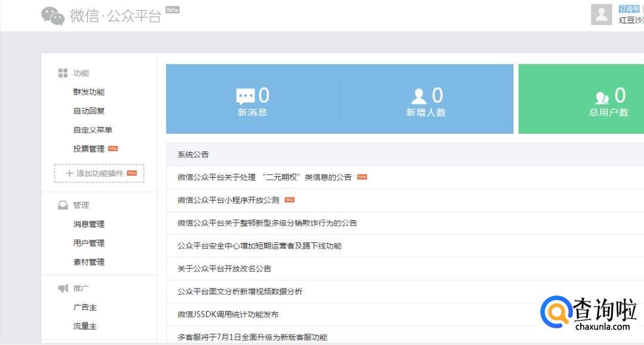Click the total users icon
Viewport: 644px width, 345px height.
[602, 97]
